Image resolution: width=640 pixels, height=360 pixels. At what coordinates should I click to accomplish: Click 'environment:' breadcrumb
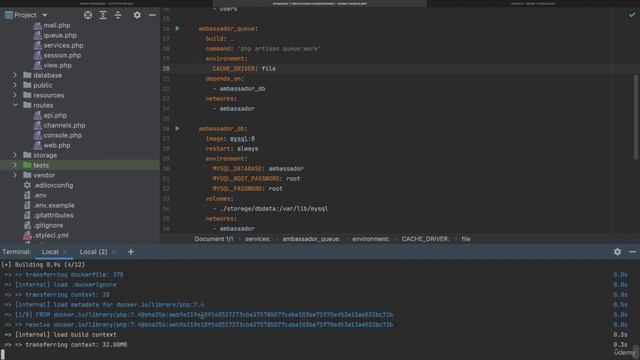(371, 239)
